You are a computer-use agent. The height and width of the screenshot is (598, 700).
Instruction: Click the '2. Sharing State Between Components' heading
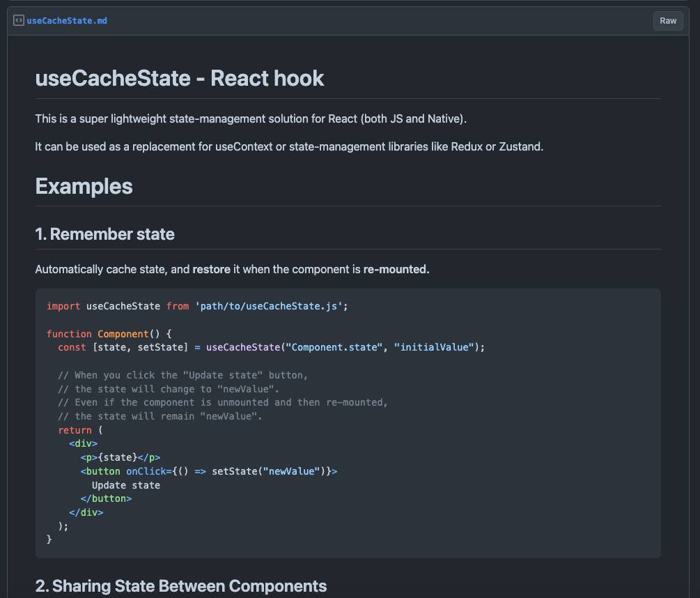coord(181,586)
